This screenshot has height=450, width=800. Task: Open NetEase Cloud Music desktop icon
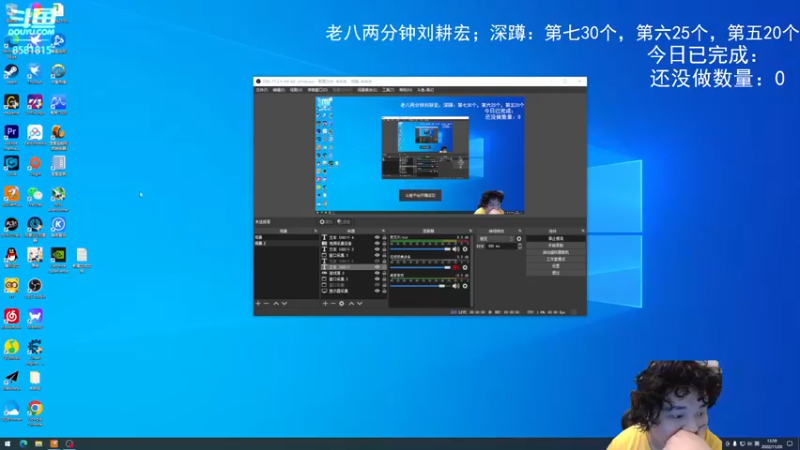point(11,317)
